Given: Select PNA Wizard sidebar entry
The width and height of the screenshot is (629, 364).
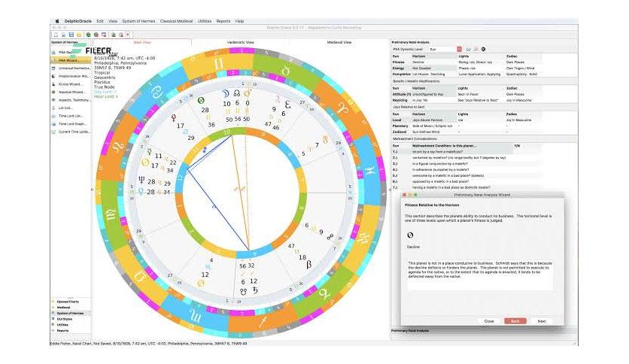Looking at the screenshot, I should point(71,60).
